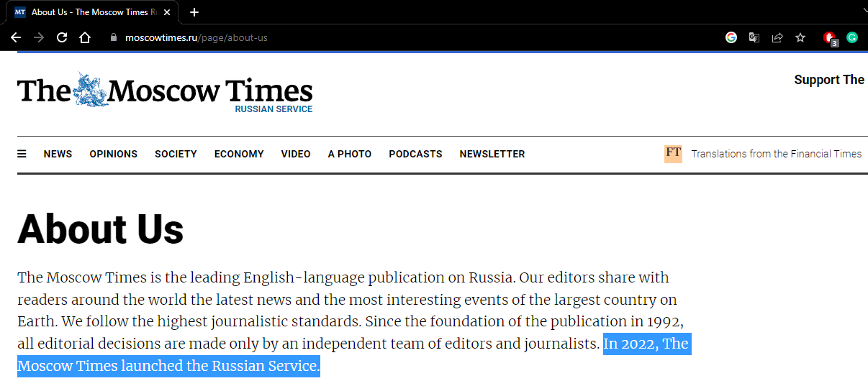This screenshot has width=868, height=386.
Task: Select the About Us browser tab
Action: pyautogui.click(x=92, y=12)
